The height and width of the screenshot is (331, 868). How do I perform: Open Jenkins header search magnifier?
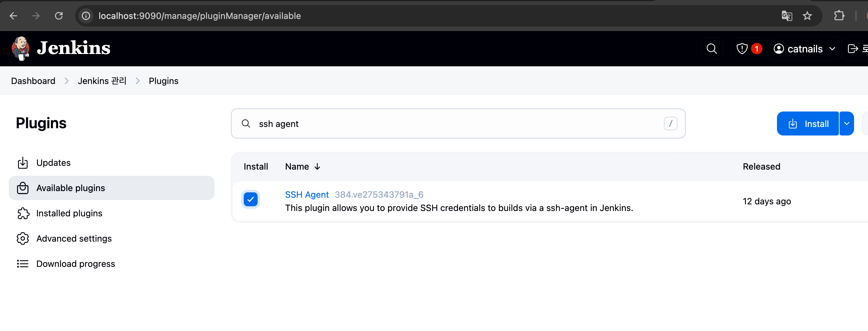click(x=712, y=49)
